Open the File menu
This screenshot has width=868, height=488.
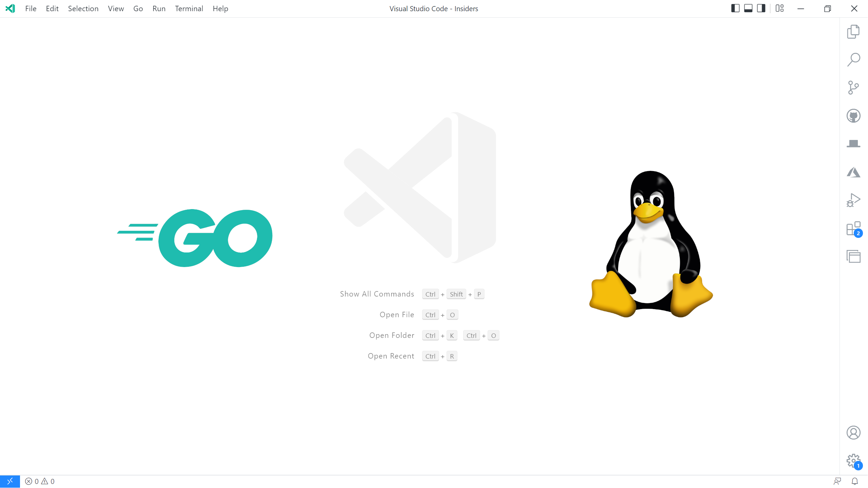(31, 8)
